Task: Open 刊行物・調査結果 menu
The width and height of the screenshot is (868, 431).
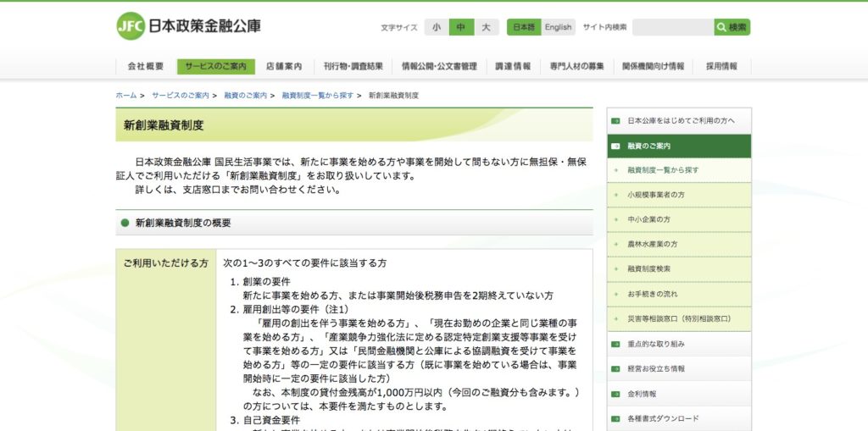Action: click(353, 66)
